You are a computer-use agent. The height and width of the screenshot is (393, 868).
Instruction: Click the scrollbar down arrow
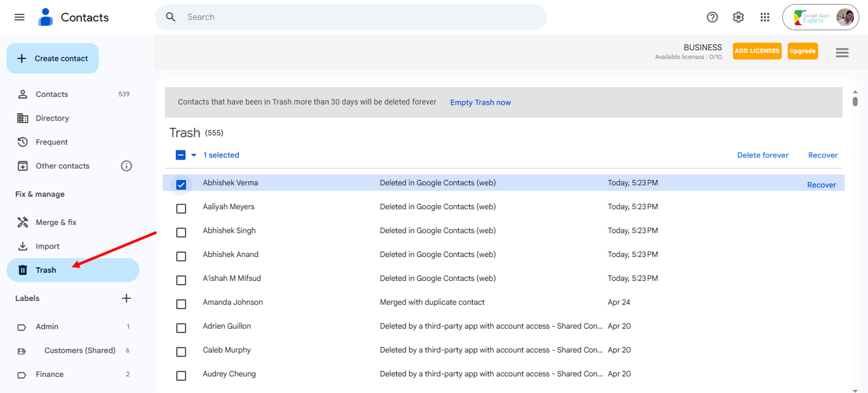tap(855, 390)
